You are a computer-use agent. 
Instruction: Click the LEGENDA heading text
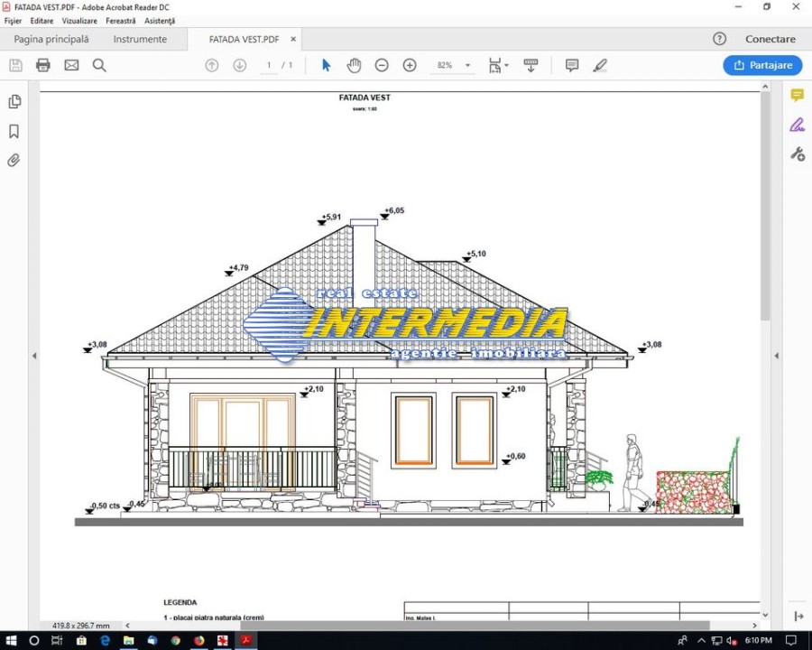point(180,602)
